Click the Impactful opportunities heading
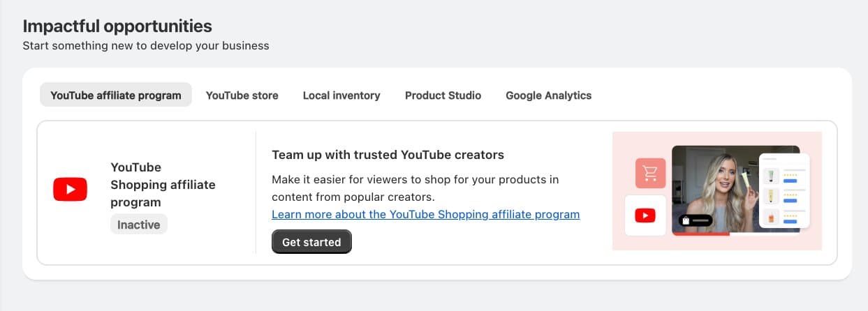 tap(117, 26)
